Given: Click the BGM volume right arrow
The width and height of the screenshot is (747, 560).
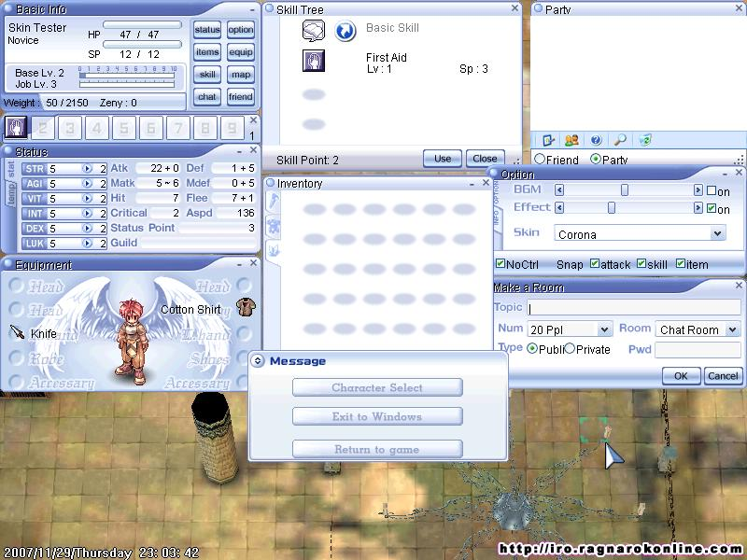Looking at the screenshot, I should point(698,190).
